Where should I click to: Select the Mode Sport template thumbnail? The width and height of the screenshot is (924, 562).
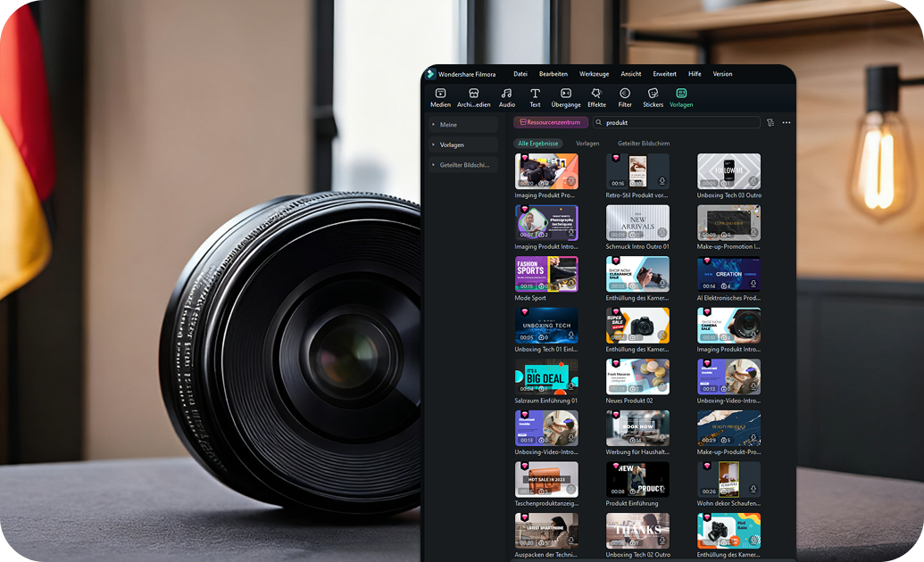tap(546, 274)
